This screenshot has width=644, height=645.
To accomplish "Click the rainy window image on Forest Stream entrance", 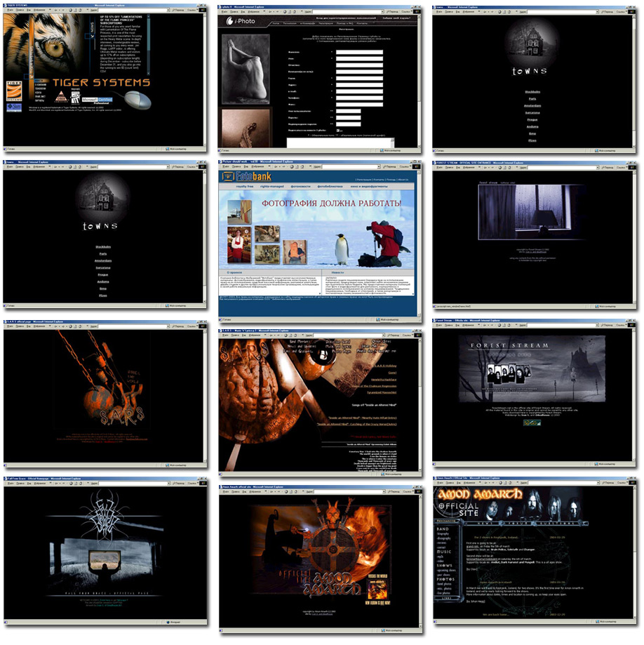I will click(532, 212).
